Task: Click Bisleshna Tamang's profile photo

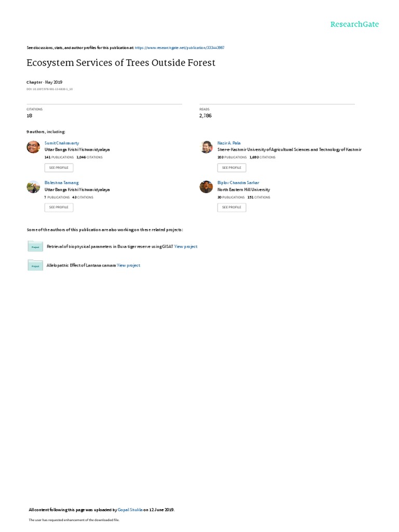Action: coord(33,187)
